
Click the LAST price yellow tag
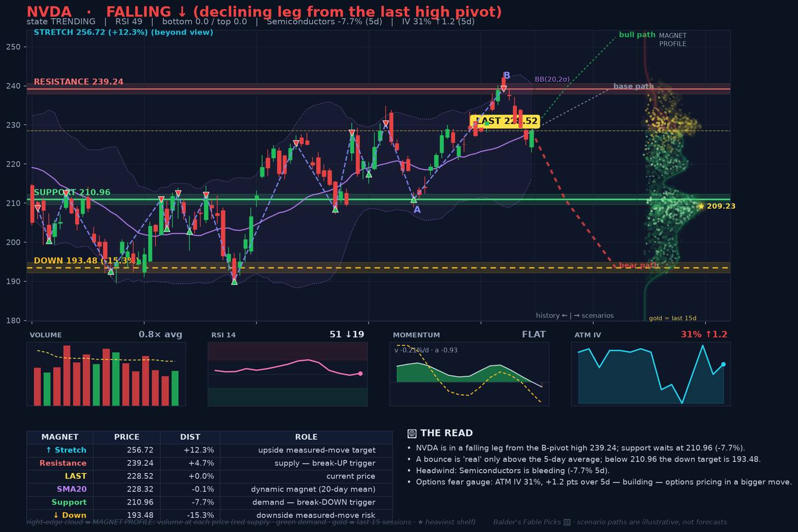coord(504,121)
